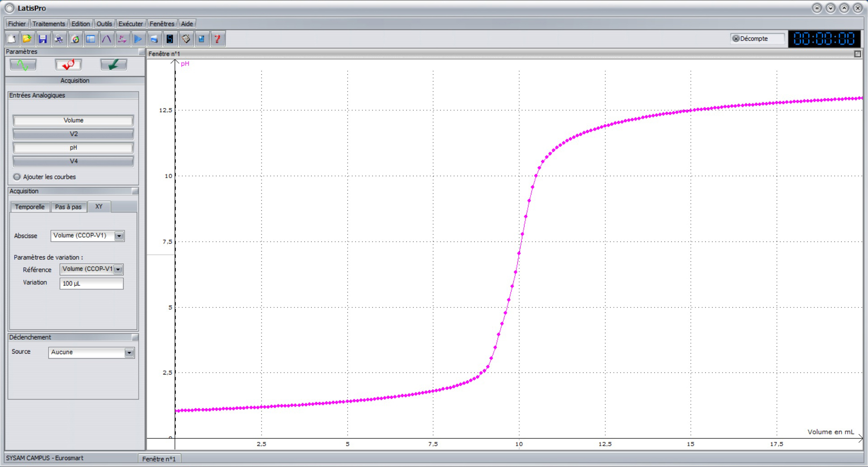The image size is (868, 467).
Task: Open the blue spreadsheet table icon
Action: coord(91,39)
